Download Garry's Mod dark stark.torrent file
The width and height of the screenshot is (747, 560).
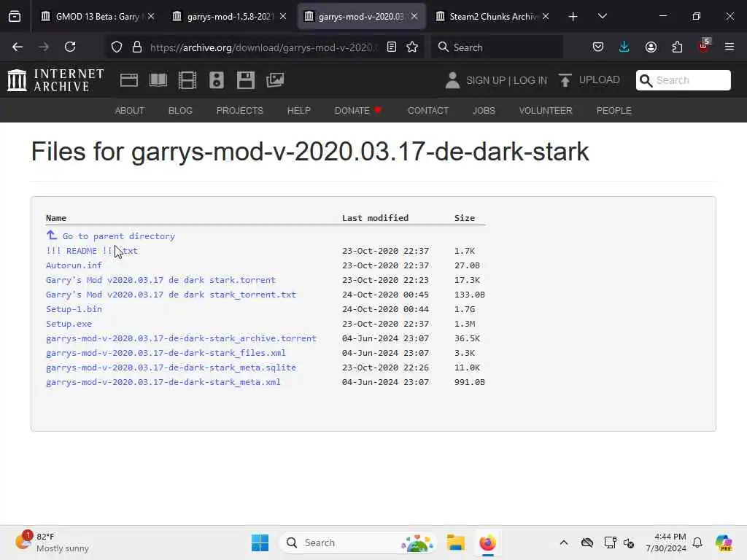160,280
